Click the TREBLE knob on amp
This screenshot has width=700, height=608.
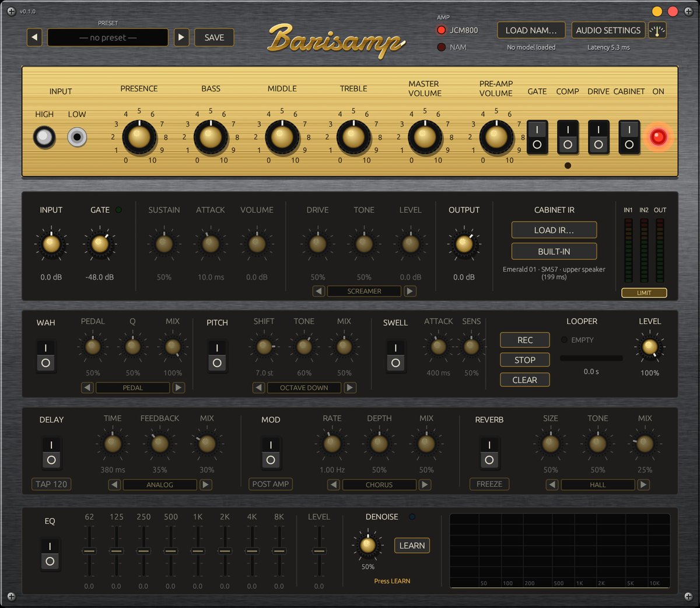click(353, 137)
